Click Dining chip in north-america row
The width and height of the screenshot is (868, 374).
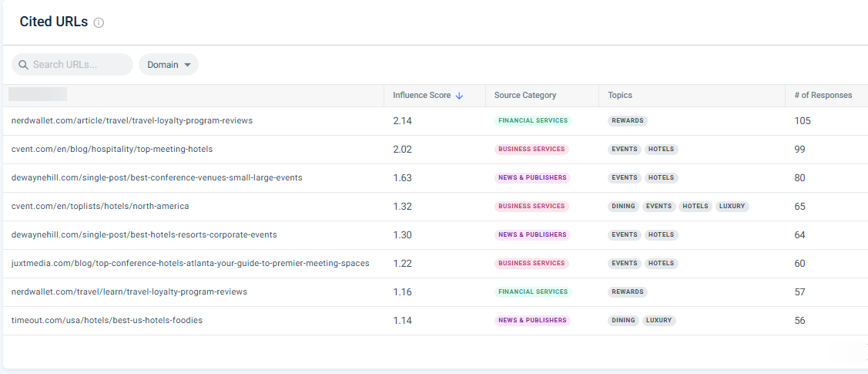click(623, 206)
